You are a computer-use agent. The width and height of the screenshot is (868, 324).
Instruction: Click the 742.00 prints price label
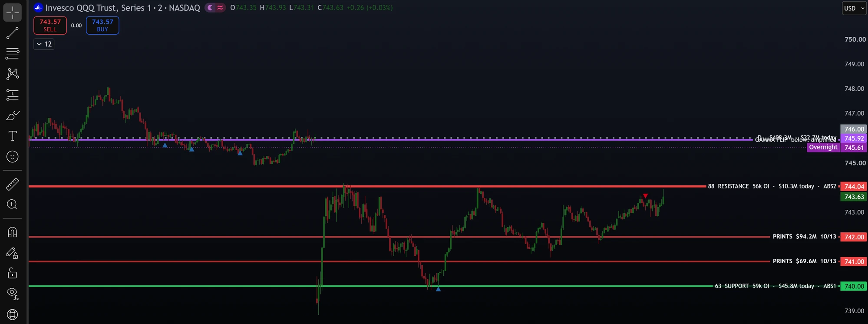(x=854, y=237)
